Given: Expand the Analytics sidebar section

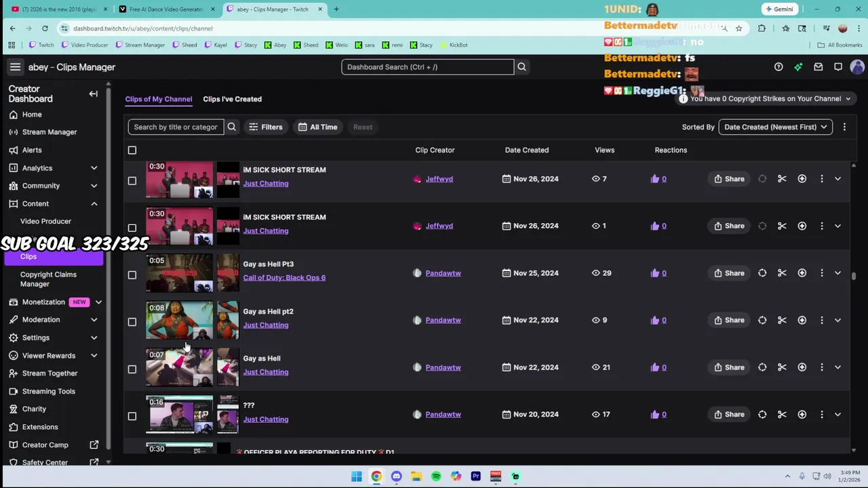Looking at the screenshot, I should [x=94, y=168].
